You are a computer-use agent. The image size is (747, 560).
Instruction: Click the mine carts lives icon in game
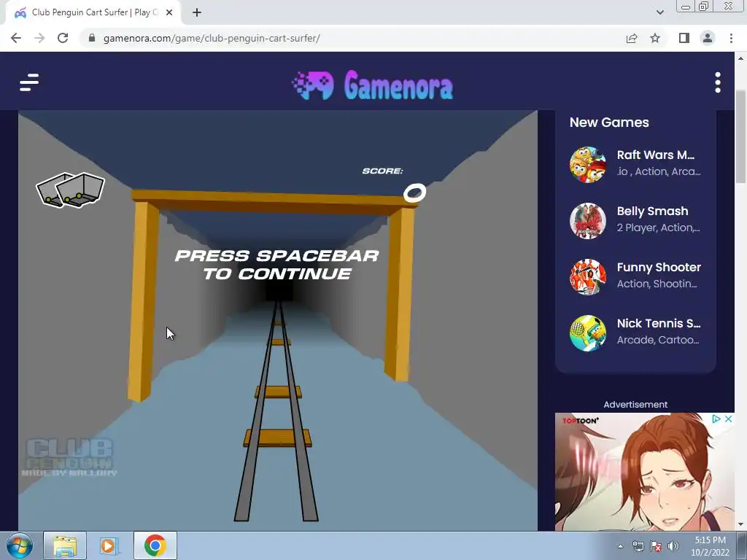point(71,190)
